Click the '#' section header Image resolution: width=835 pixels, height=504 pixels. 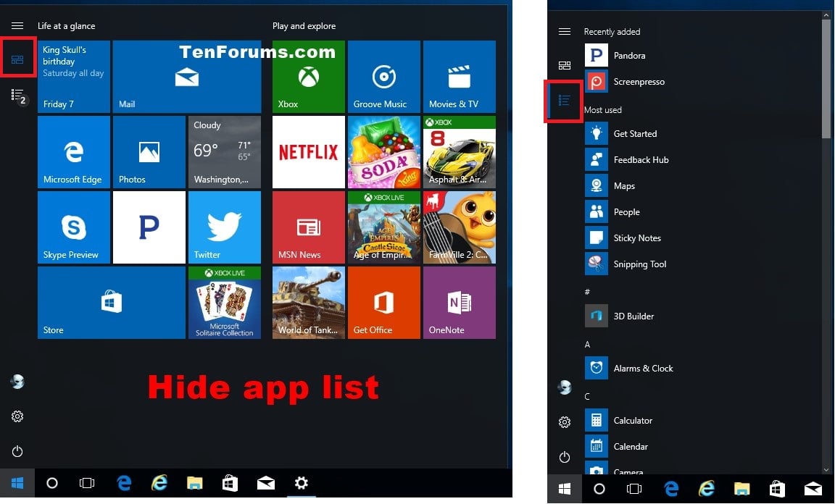(587, 292)
